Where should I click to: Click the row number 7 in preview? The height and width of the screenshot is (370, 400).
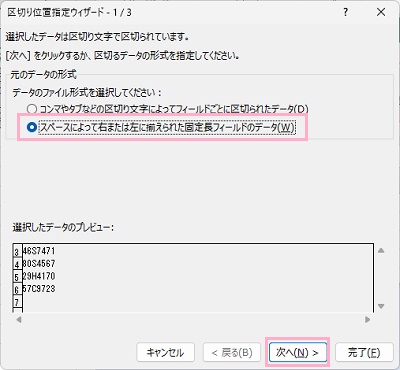[x=17, y=302]
